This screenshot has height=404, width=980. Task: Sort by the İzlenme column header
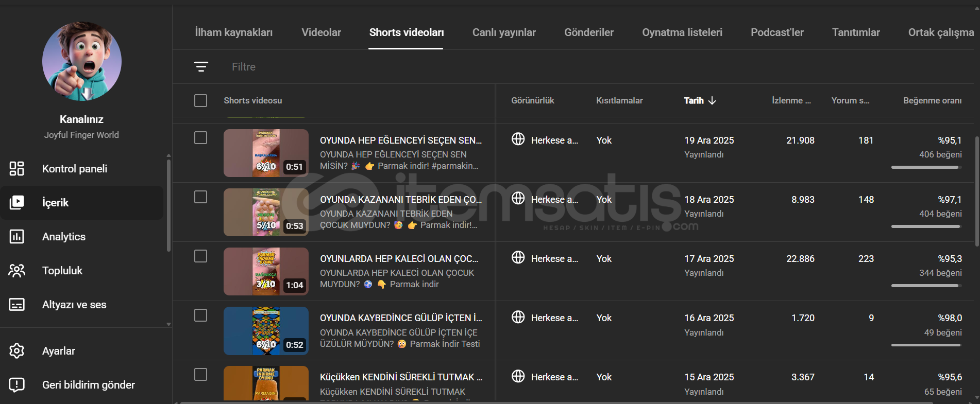[791, 100]
